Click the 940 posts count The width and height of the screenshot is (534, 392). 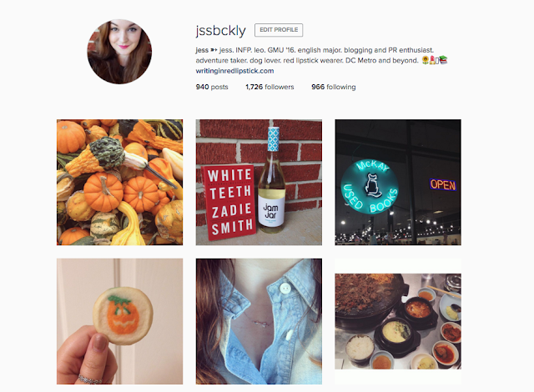click(212, 87)
